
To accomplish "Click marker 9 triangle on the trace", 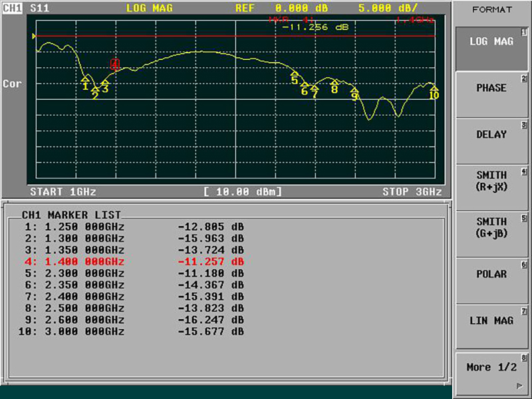I will pyautogui.click(x=354, y=90).
